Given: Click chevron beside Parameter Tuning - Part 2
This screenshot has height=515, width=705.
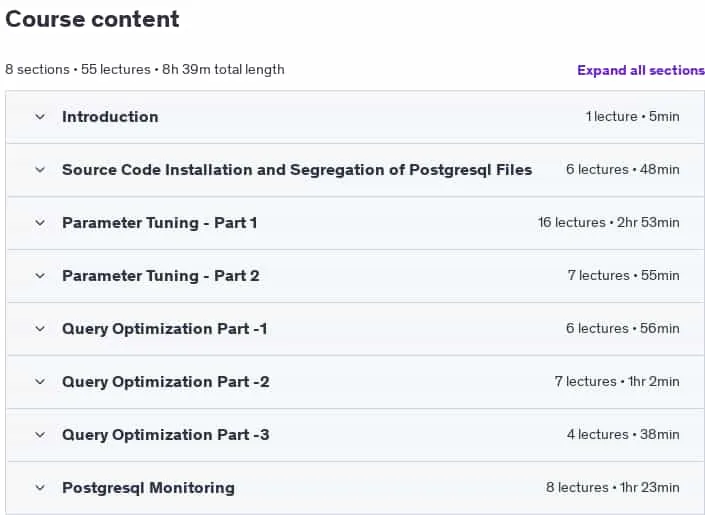Looking at the screenshot, I should point(40,276).
